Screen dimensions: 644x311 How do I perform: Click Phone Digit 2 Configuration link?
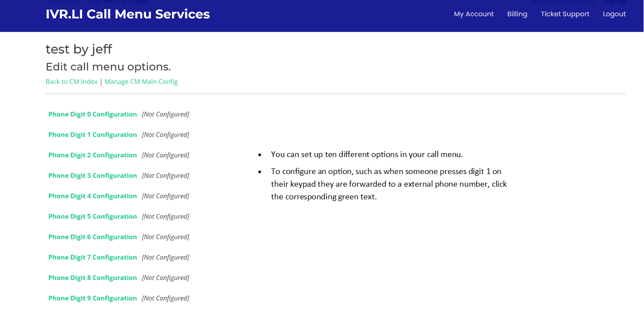pyautogui.click(x=92, y=155)
